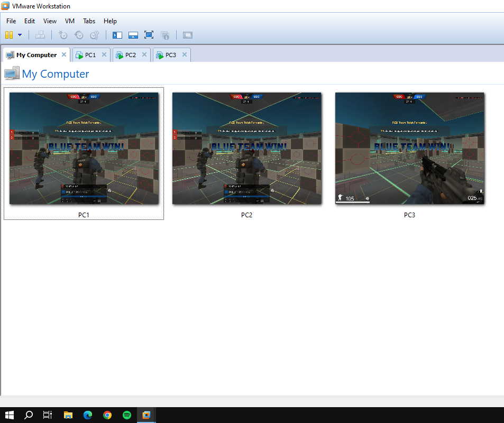The image size is (504, 423).
Task: Click the PC2 label under thumbnail
Action: coord(247,215)
